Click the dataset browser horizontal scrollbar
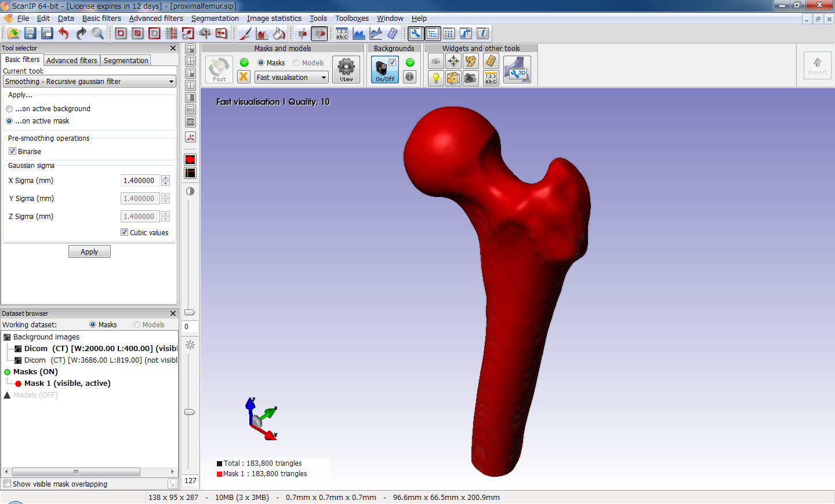This screenshot has height=504, width=835. point(76,472)
